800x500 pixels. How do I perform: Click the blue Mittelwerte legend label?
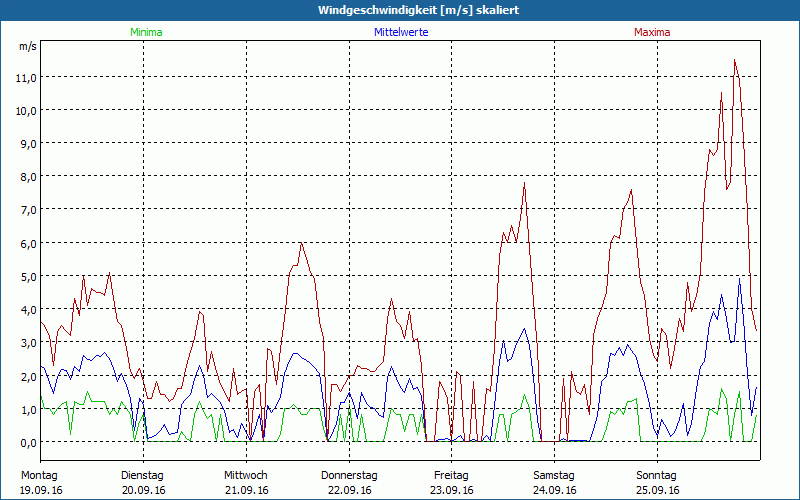coord(401,32)
